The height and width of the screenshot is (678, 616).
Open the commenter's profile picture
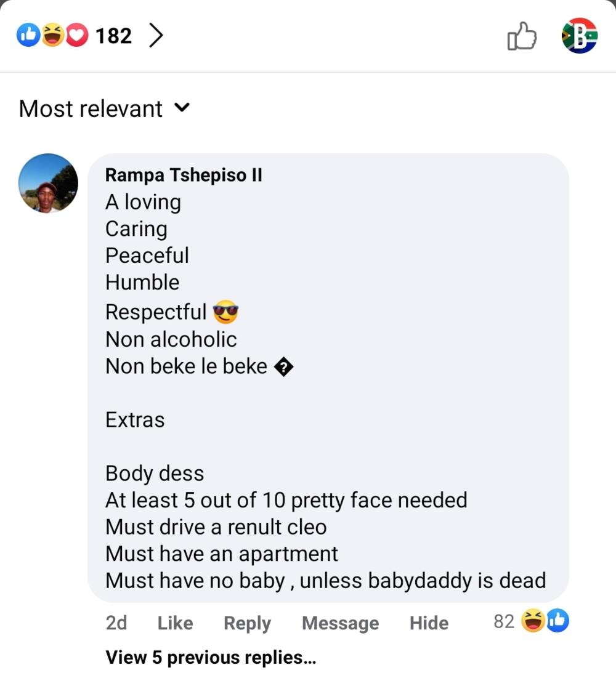click(x=48, y=184)
